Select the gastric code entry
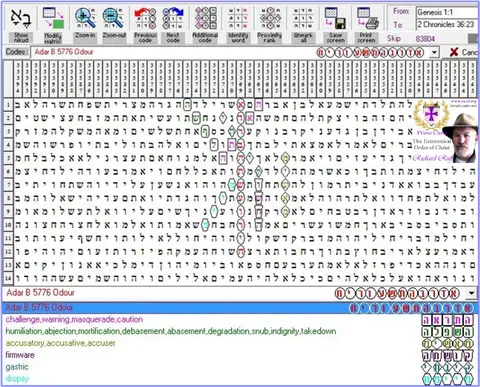The height and width of the screenshot is (387, 480). [x=17, y=367]
